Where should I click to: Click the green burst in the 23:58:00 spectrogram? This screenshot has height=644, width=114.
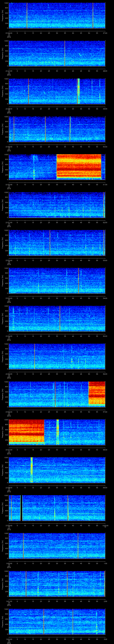pos(32,470)
